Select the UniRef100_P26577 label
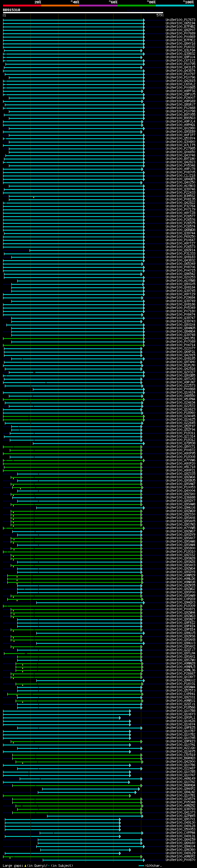The height and width of the screenshot is (868, 197). pos(180,216)
